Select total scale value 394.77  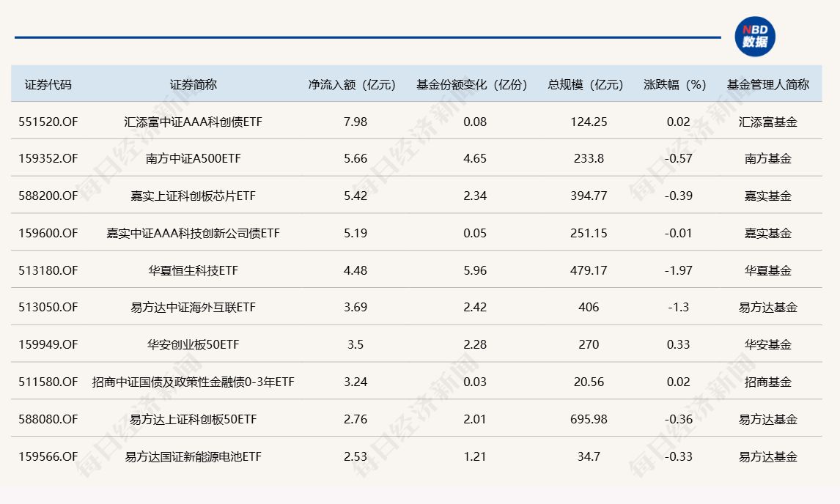tap(589, 196)
